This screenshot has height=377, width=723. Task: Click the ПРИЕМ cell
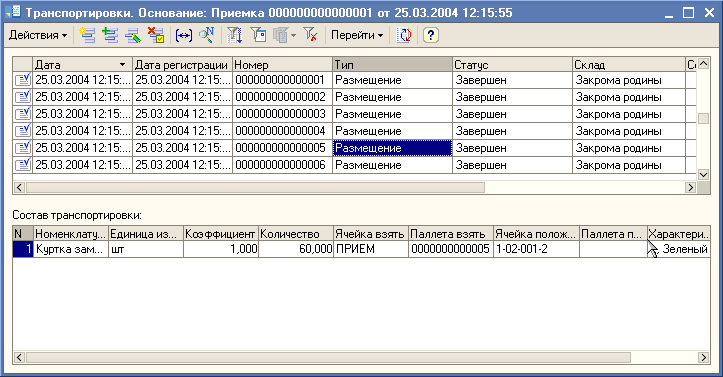pyautogui.click(x=371, y=249)
